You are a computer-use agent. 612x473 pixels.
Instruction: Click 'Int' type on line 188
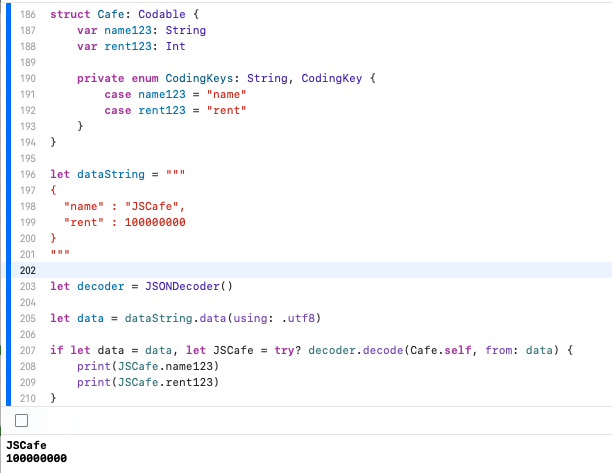[x=176, y=46]
